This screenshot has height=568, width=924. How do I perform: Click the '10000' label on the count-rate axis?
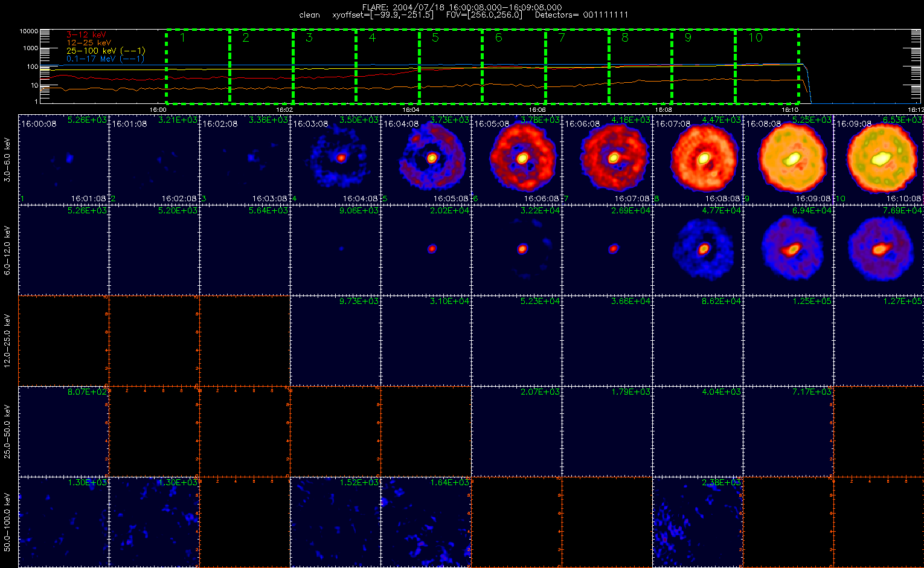pos(29,31)
